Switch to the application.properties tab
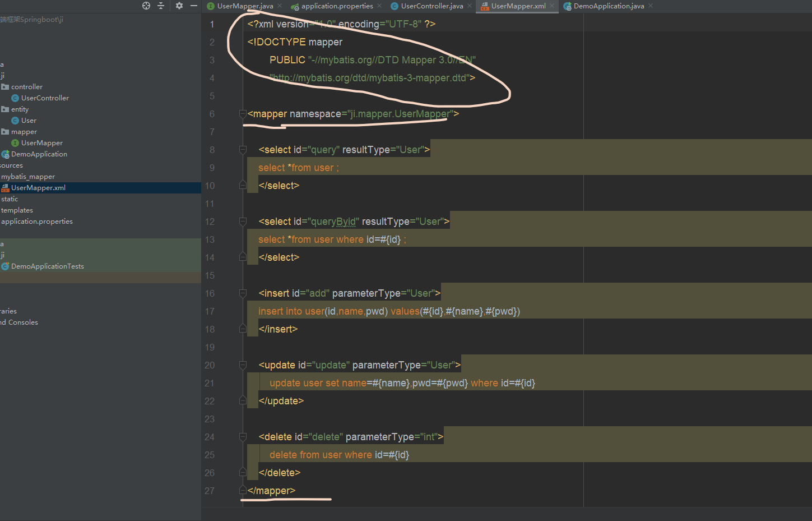The image size is (812, 521). click(337, 6)
